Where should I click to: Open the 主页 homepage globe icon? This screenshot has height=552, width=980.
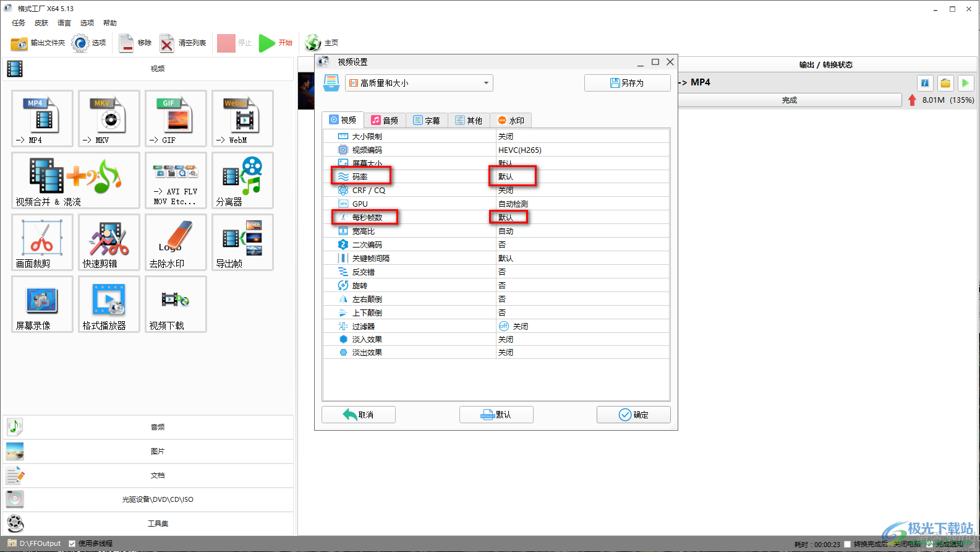(x=313, y=43)
